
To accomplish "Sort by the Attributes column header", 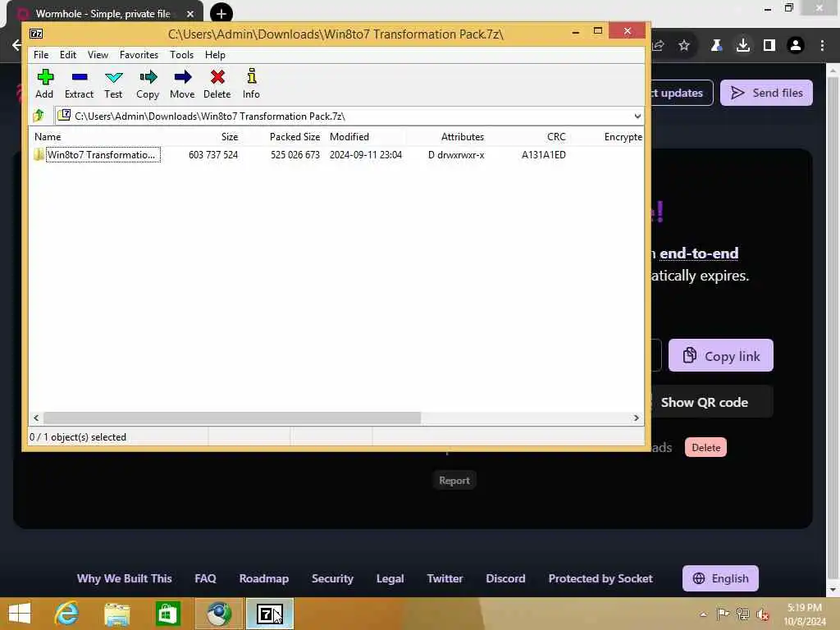I will (x=463, y=137).
